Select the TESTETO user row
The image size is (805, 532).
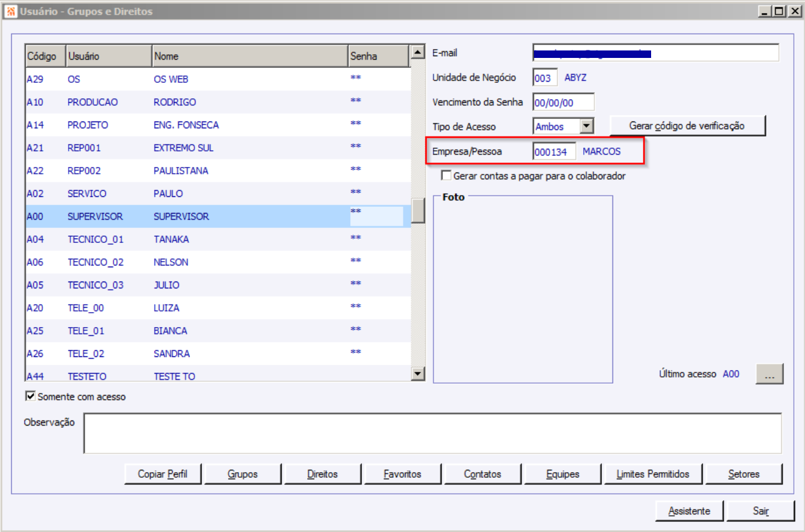tap(218, 374)
